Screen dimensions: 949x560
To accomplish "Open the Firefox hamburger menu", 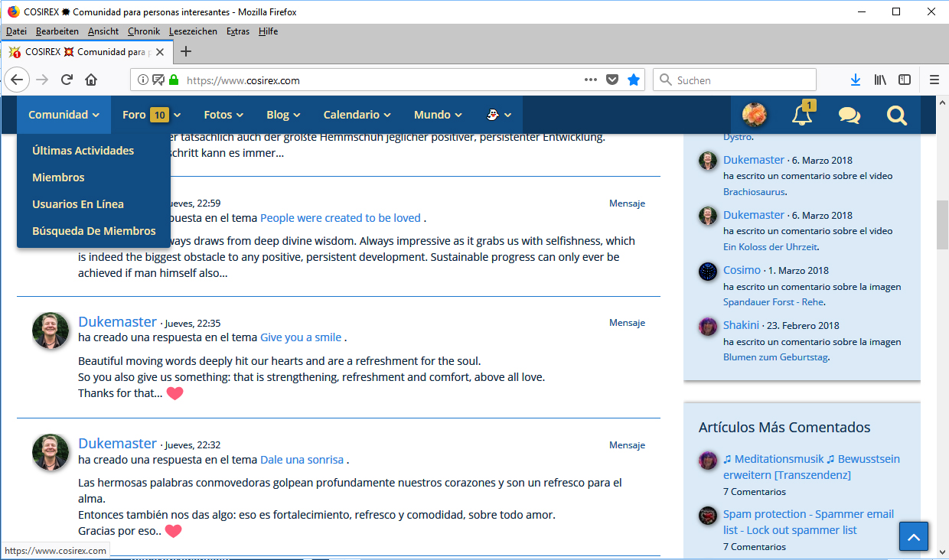I will pos(934,80).
